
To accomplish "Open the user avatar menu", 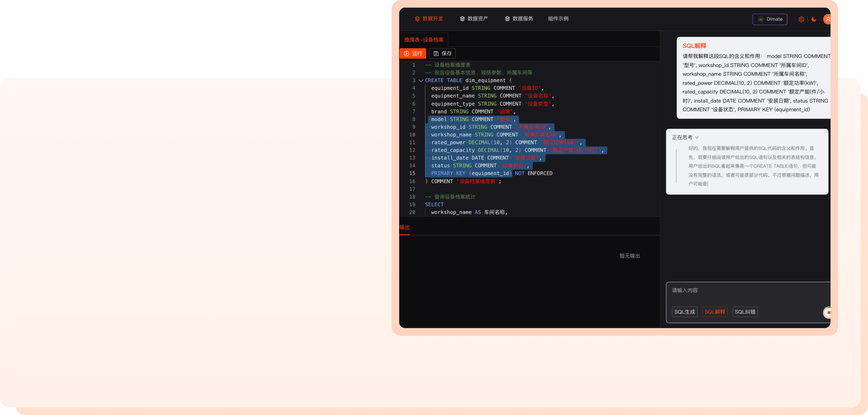I will tap(827, 19).
